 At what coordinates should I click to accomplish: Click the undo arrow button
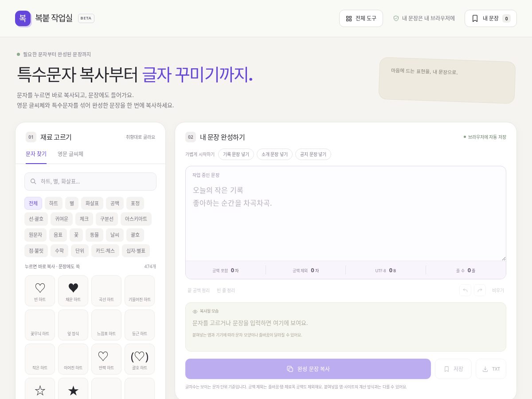(465, 290)
